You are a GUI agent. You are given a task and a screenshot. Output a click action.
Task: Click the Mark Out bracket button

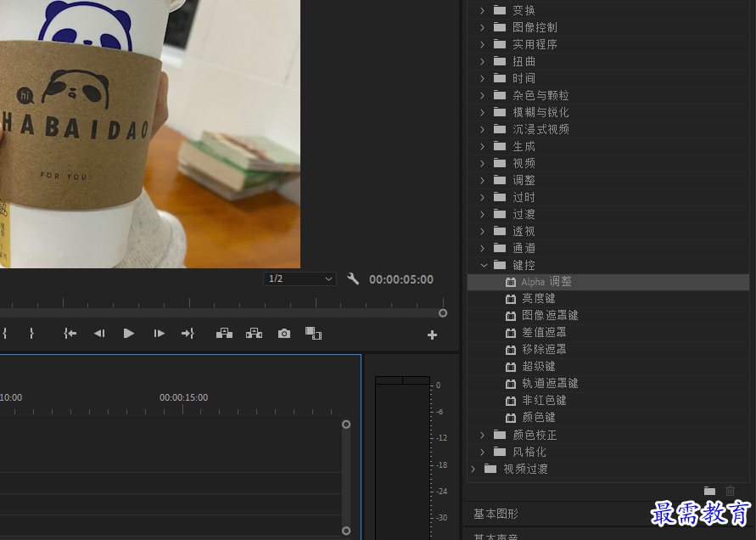pyautogui.click(x=32, y=334)
